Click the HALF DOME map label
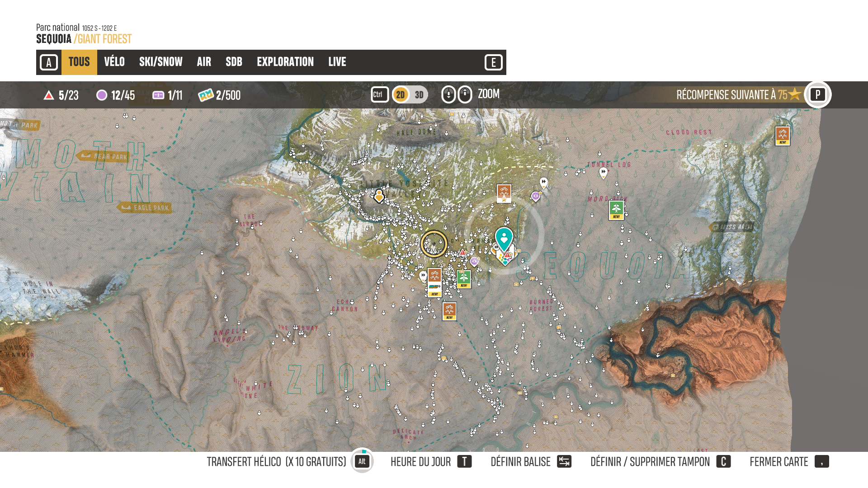 tap(416, 132)
